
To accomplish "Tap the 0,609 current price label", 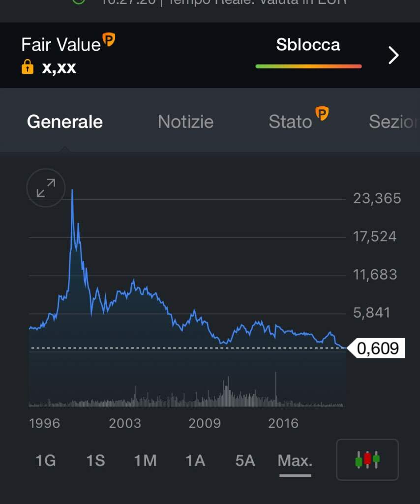I will [x=378, y=348].
